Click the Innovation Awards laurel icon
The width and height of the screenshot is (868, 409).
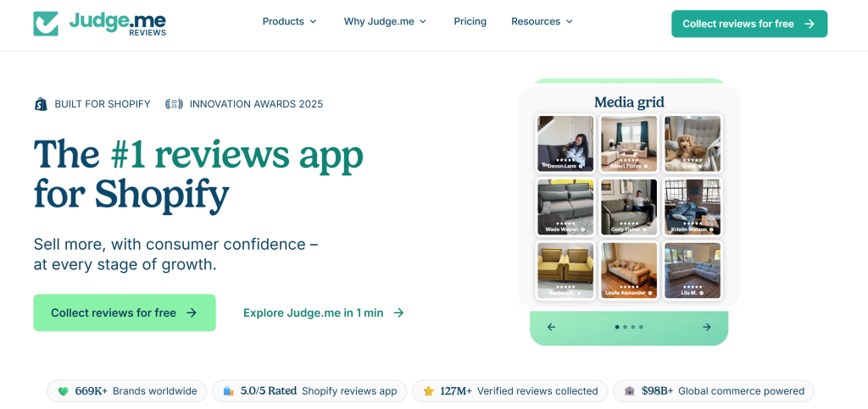(x=174, y=104)
